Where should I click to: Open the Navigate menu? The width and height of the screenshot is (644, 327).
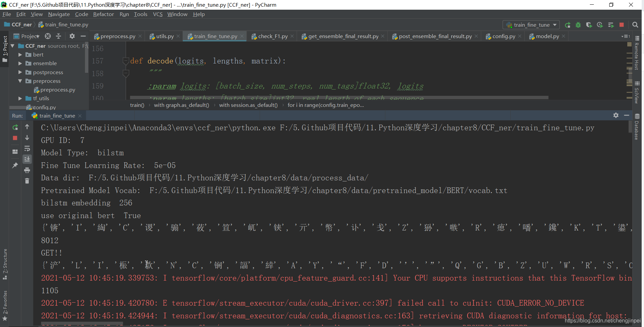(x=59, y=14)
